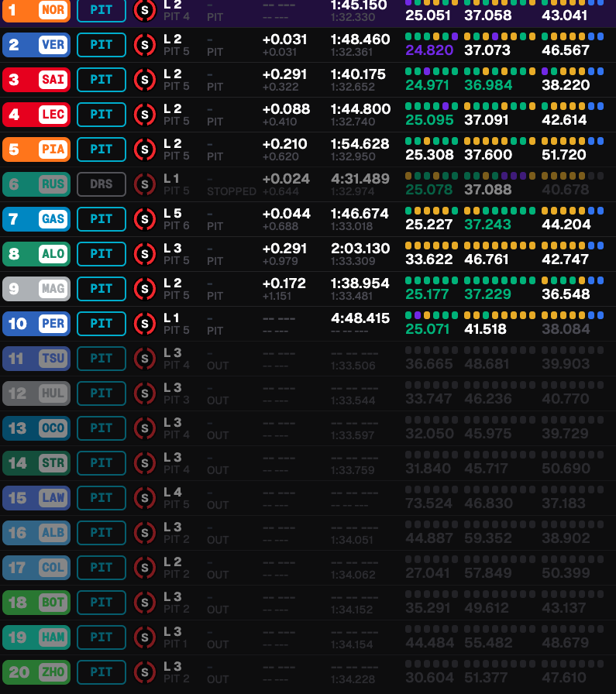616x694 pixels.
Task: Click Verstappen's purple 24.820 sector time
Action: pos(432,50)
